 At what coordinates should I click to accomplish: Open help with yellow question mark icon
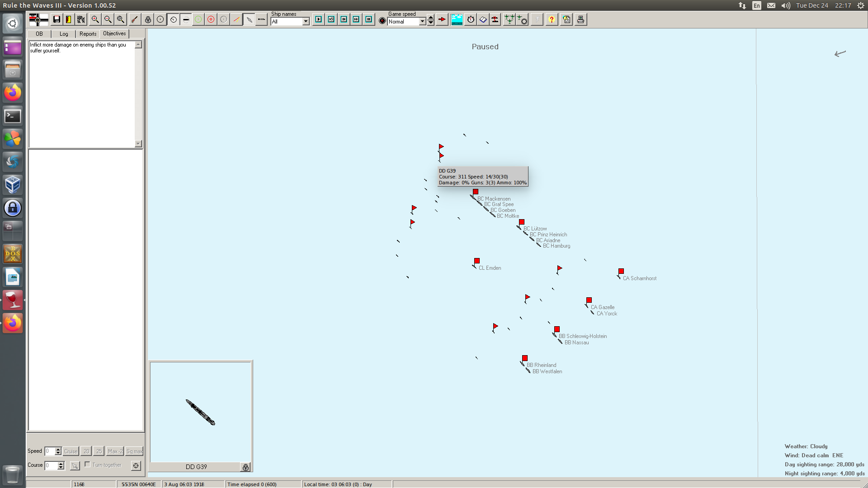pos(552,19)
